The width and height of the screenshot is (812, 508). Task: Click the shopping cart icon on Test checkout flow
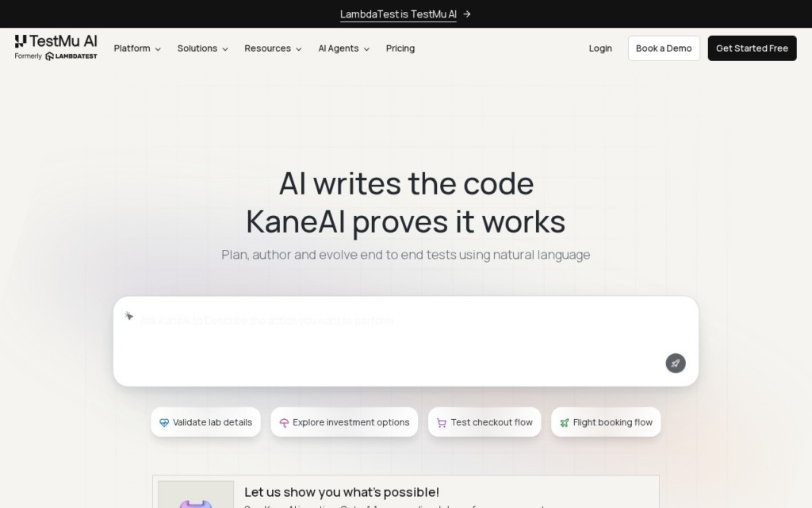coord(442,422)
